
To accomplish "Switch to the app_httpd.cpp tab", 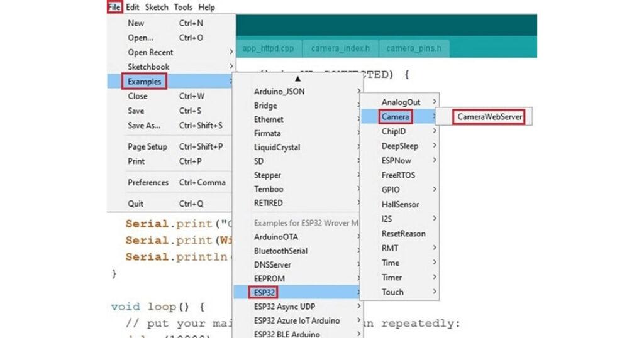I will pos(269,48).
